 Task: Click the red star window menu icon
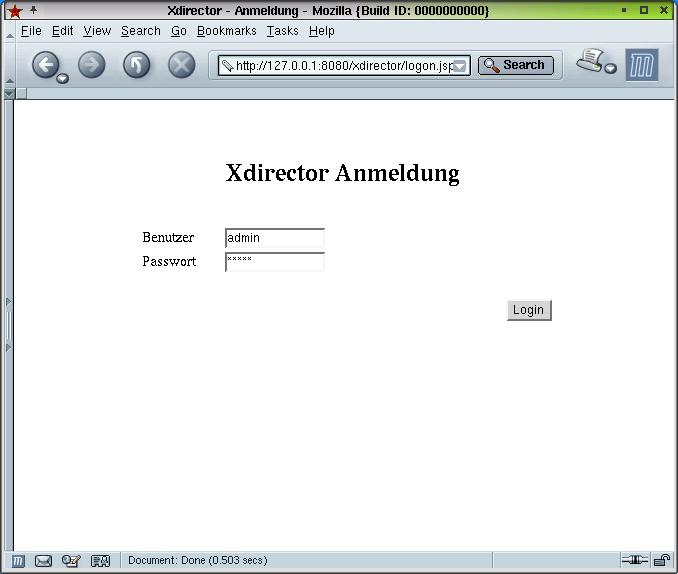(15, 11)
